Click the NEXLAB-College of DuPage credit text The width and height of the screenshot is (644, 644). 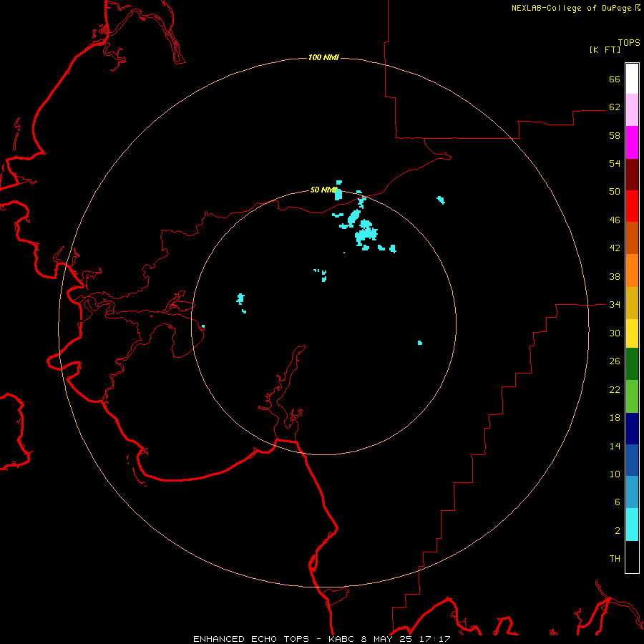tap(571, 8)
